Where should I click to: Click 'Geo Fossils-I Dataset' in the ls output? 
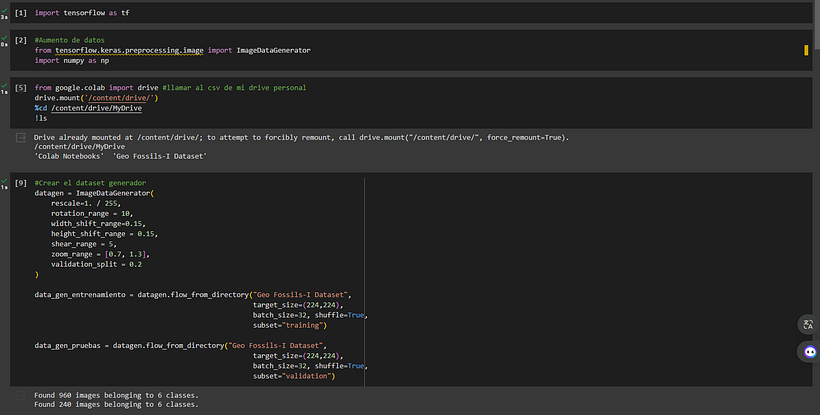pyautogui.click(x=160, y=156)
